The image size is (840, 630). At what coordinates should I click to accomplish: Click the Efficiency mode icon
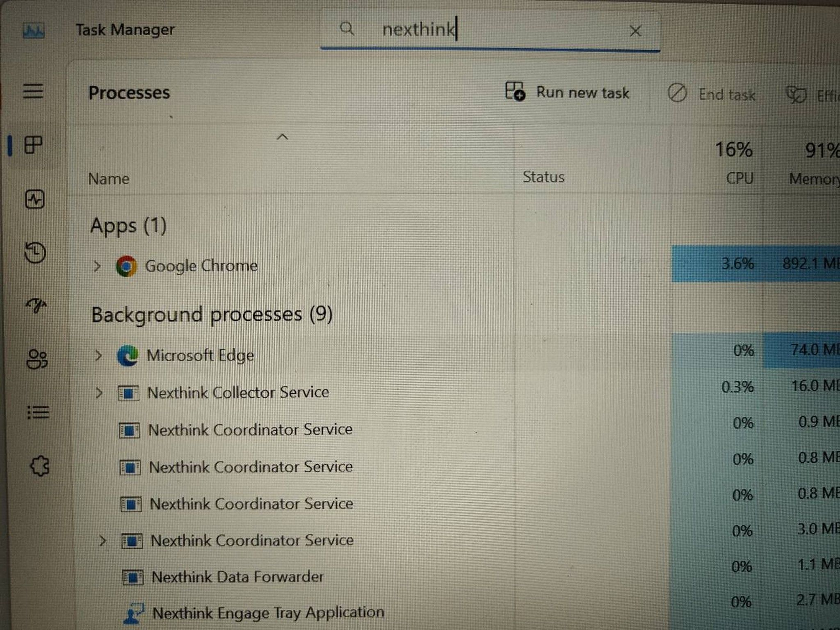pos(796,95)
